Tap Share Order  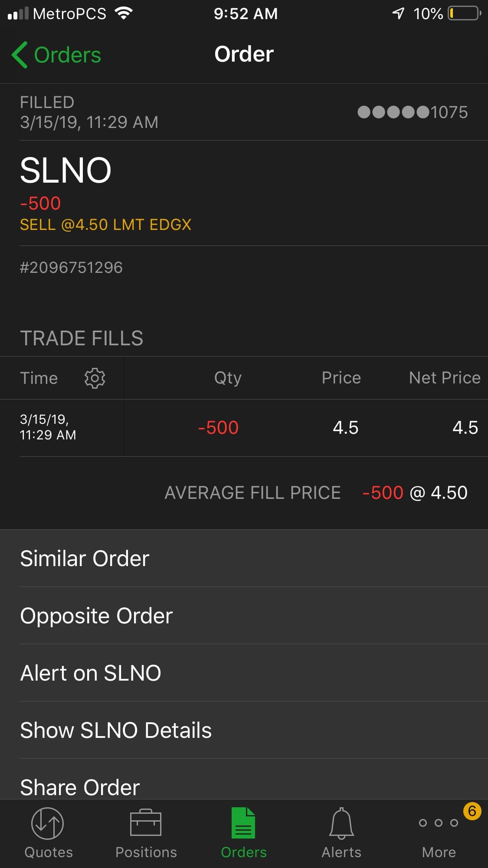tap(80, 786)
